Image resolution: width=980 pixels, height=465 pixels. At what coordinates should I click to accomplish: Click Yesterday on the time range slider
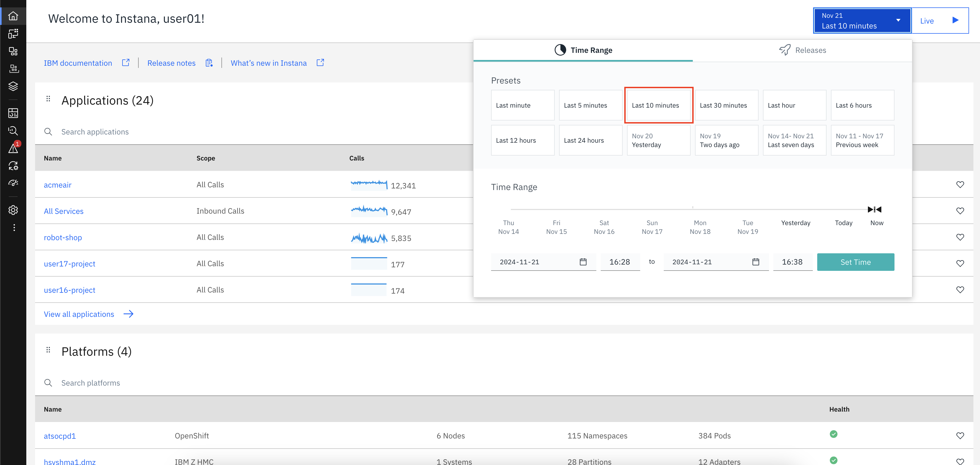click(796, 223)
